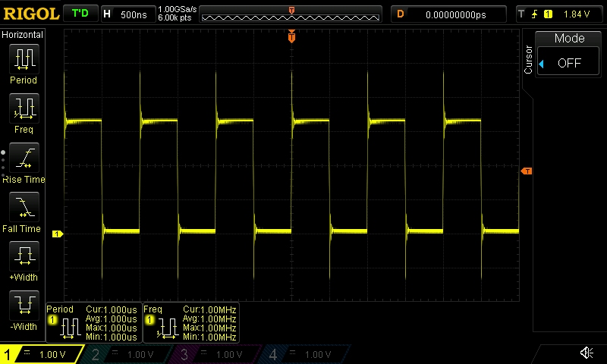Click the orange trigger position marker at top

point(291,36)
